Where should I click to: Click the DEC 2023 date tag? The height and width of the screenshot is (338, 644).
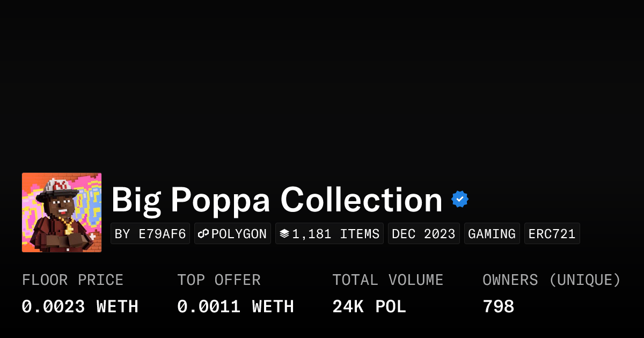[423, 234]
